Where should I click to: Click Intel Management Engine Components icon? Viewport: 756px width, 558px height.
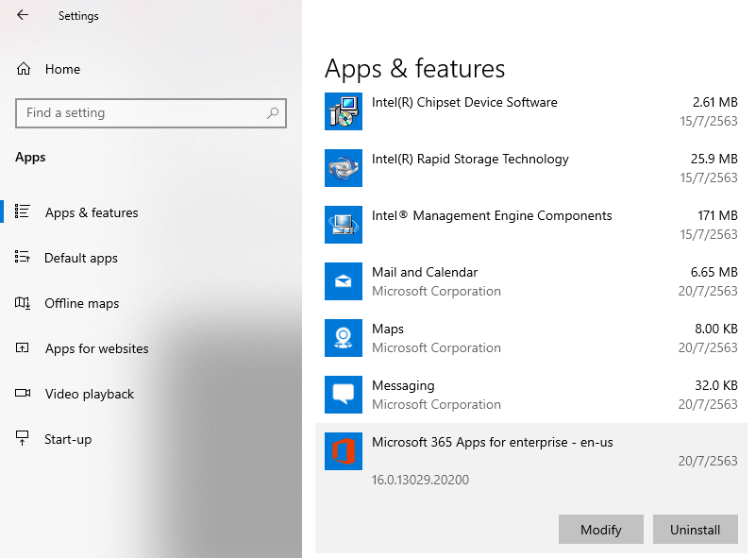[344, 225]
